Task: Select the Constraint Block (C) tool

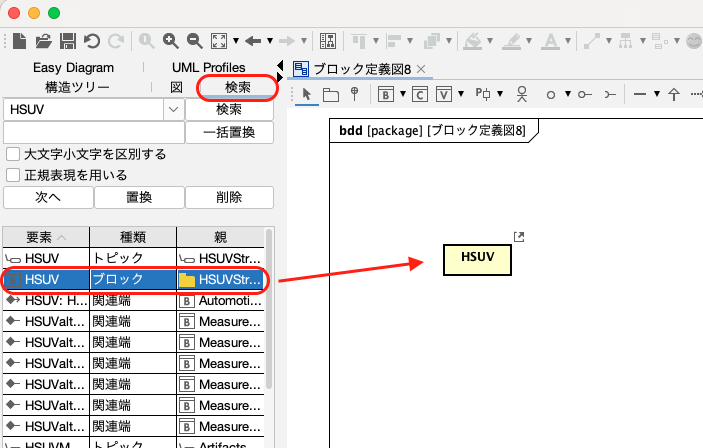Action: (420, 95)
